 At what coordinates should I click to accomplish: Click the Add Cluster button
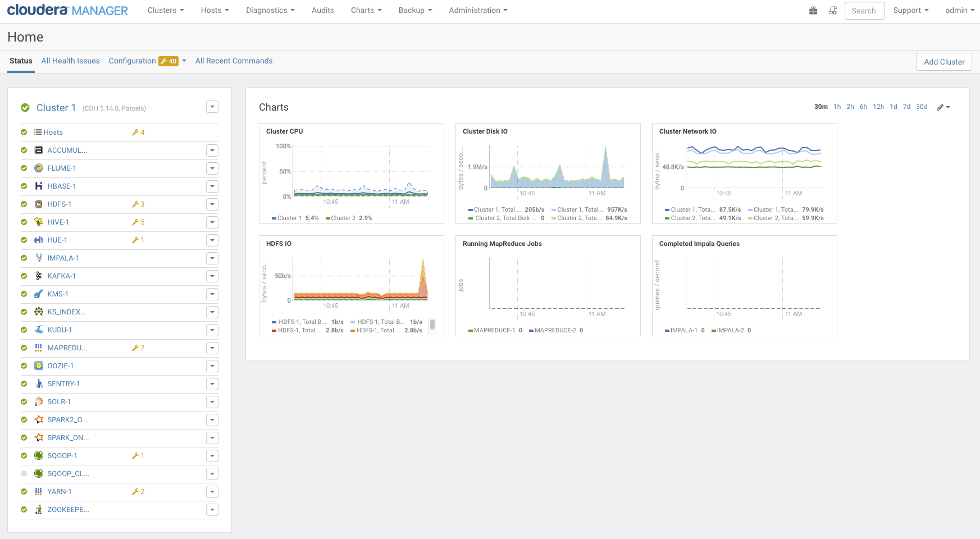tap(943, 62)
